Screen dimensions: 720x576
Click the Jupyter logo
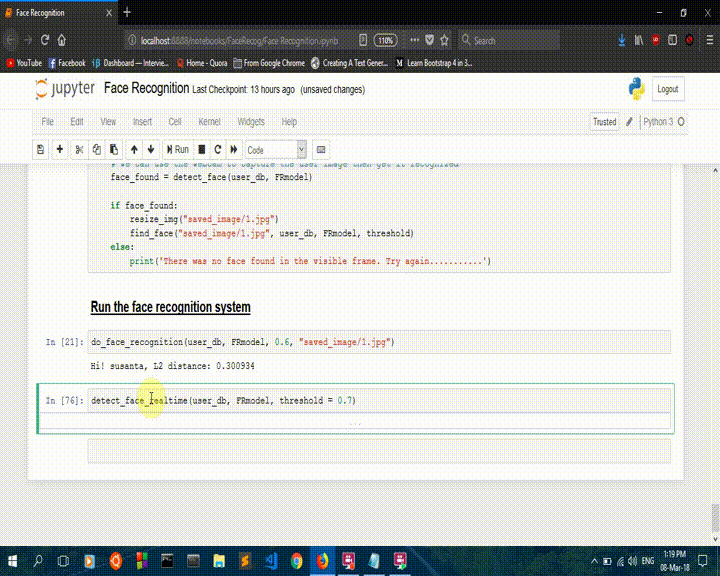tap(65, 89)
